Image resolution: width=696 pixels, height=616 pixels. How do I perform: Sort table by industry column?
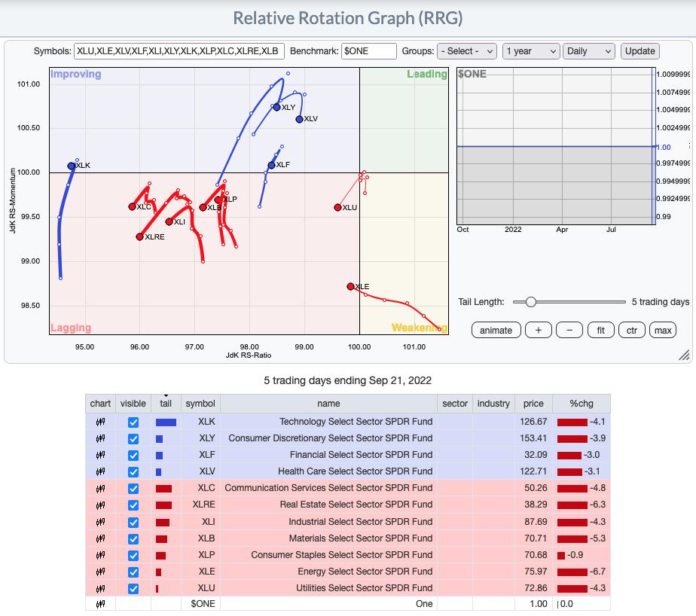(x=493, y=404)
